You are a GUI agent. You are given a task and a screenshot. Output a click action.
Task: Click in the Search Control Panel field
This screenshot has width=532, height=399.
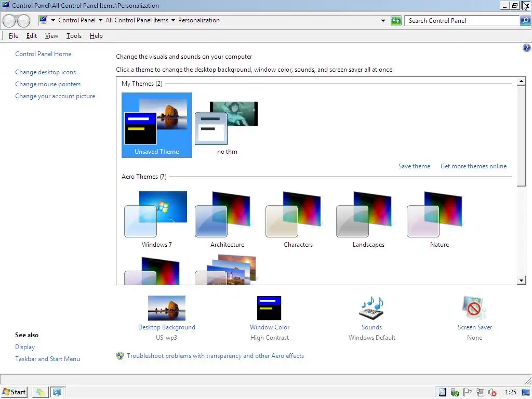[462, 21]
